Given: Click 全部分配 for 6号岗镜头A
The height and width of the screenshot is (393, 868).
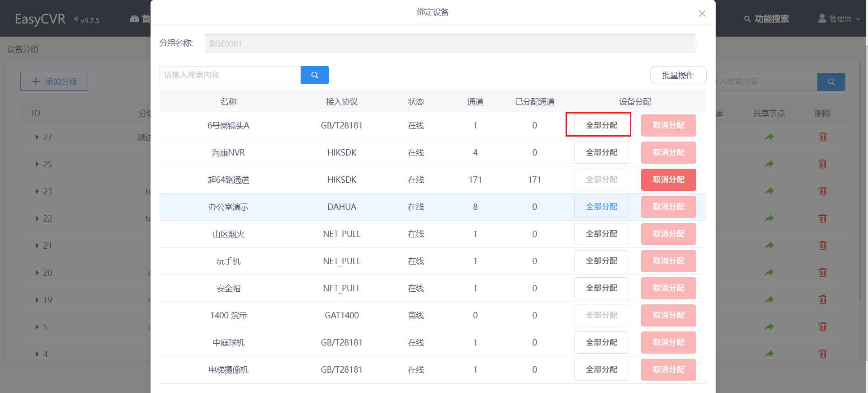Looking at the screenshot, I should (x=601, y=125).
